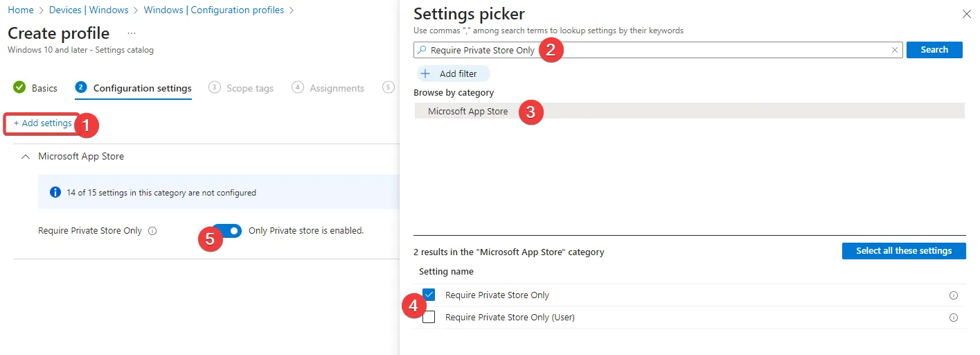The height and width of the screenshot is (355, 980).
Task: Click the Browse by category heading
Action: click(x=454, y=92)
